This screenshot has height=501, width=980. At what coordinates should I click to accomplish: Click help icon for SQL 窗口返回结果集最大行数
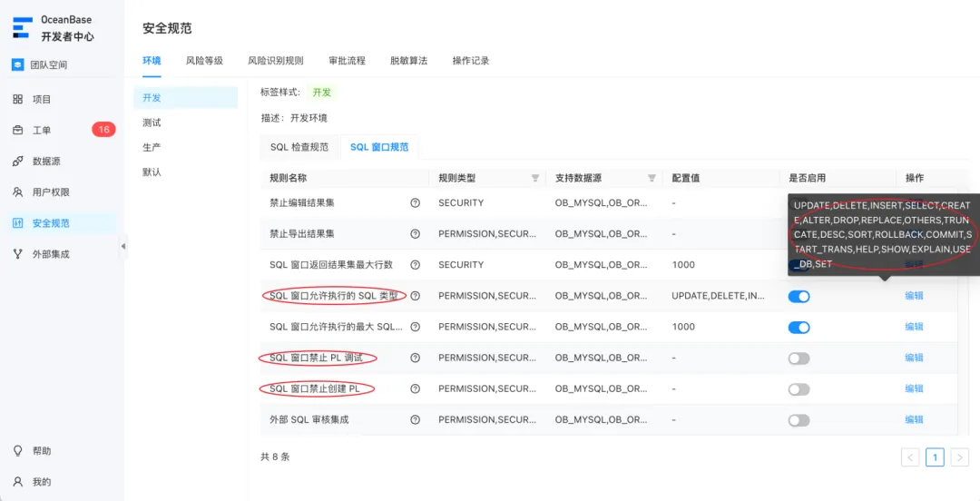click(415, 265)
